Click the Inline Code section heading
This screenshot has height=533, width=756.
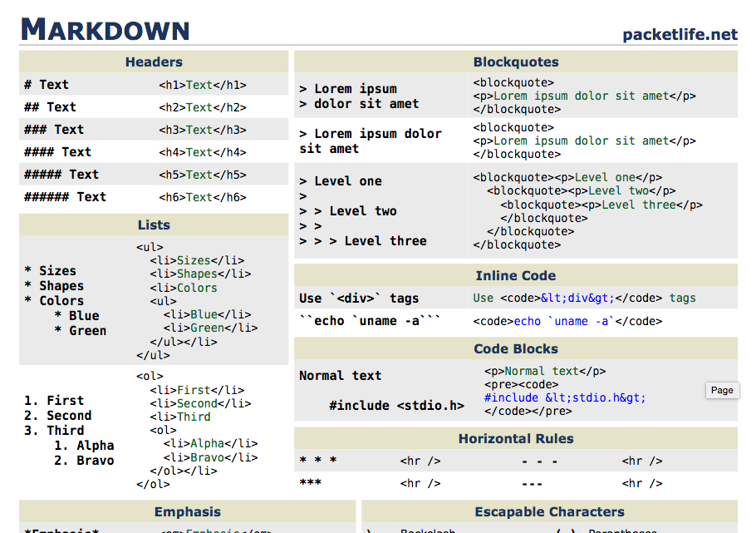[x=516, y=276]
